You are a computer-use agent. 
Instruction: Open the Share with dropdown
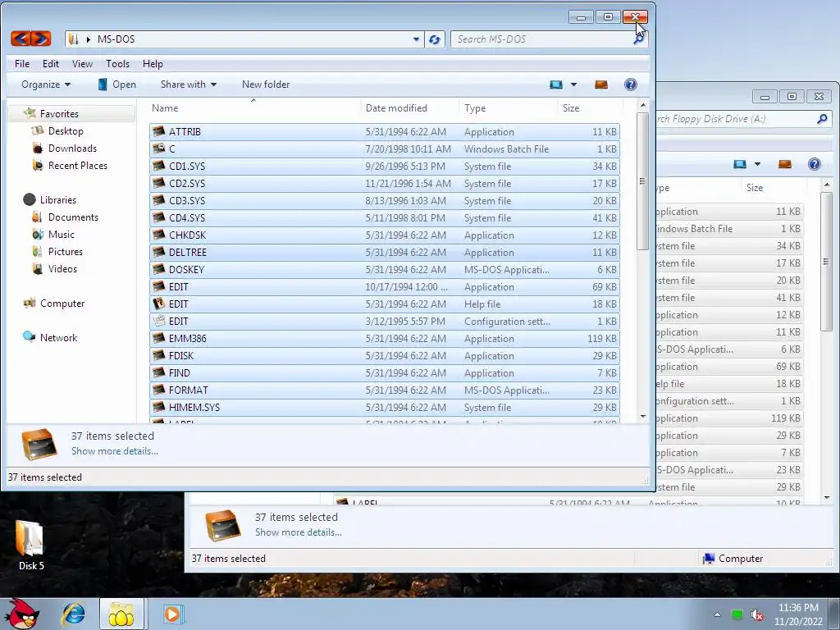pyautogui.click(x=188, y=84)
